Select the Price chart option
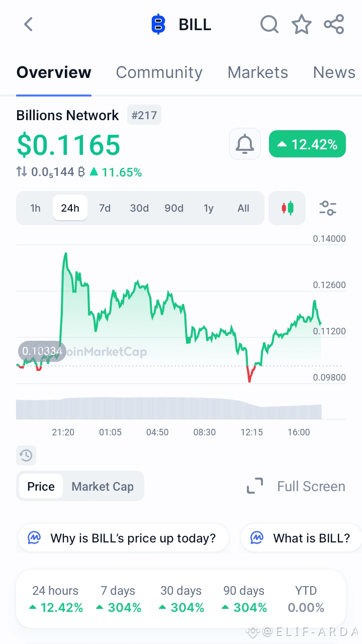The image size is (362, 644). 41,486
